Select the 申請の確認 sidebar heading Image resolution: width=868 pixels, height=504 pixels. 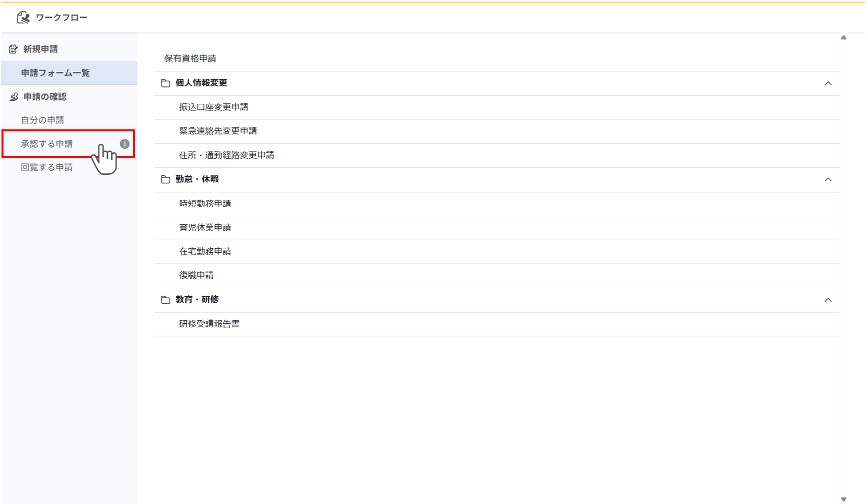[44, 96]
